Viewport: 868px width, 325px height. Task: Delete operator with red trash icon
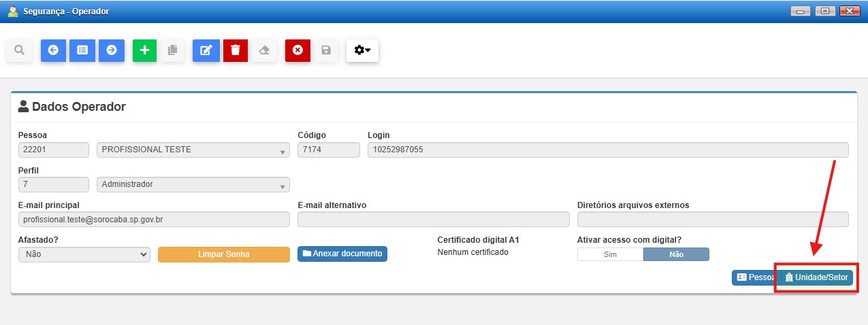click(x=236, y=50)
